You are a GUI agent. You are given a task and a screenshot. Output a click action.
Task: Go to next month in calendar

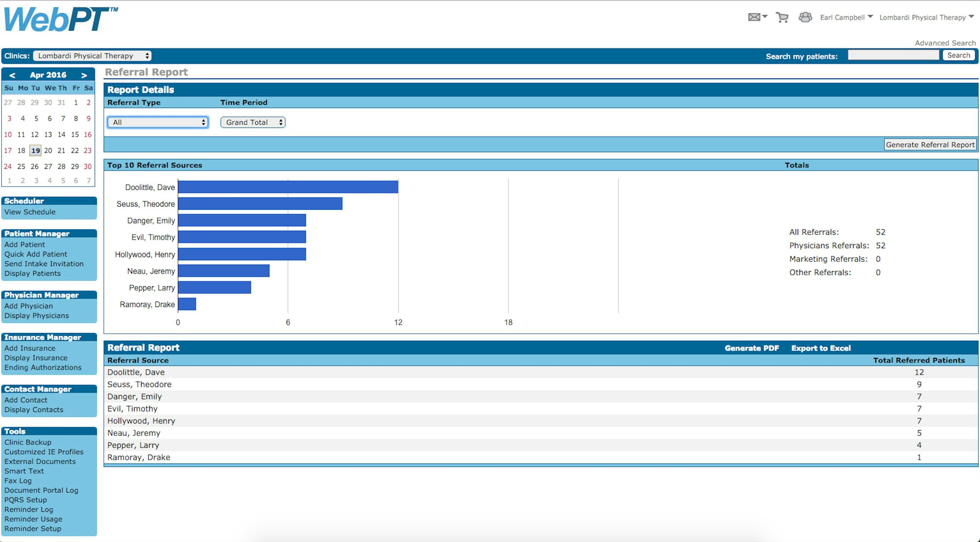(84, 75)
